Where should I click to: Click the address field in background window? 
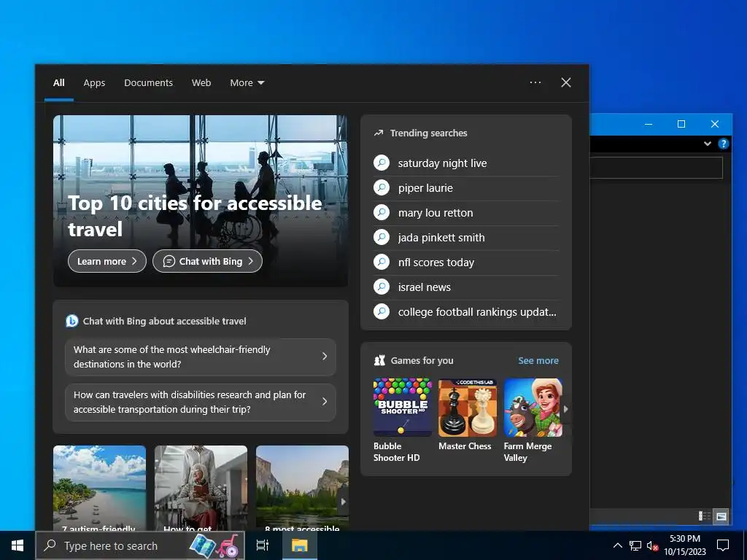657,168
